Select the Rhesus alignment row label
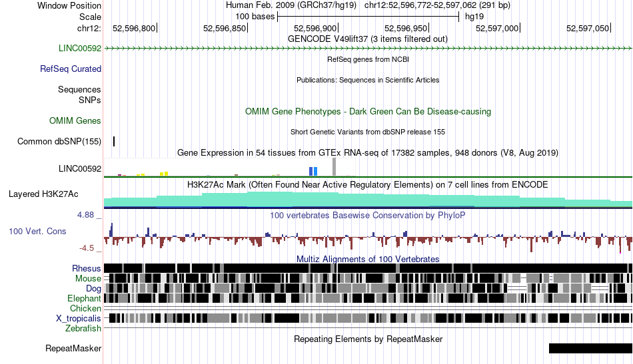This screenshot has width=633, height=364. pos(87,268)
